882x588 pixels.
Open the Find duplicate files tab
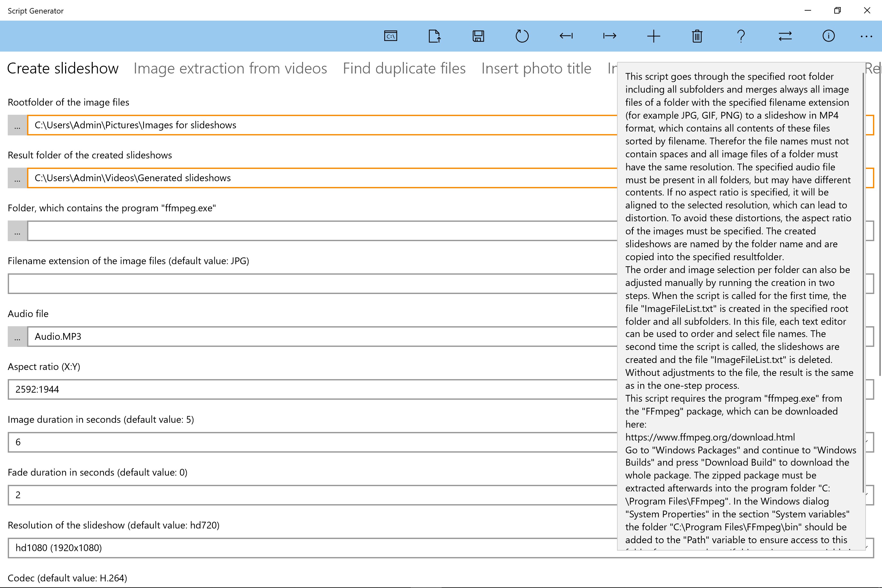pyautogui.click(x=404, y=68)
